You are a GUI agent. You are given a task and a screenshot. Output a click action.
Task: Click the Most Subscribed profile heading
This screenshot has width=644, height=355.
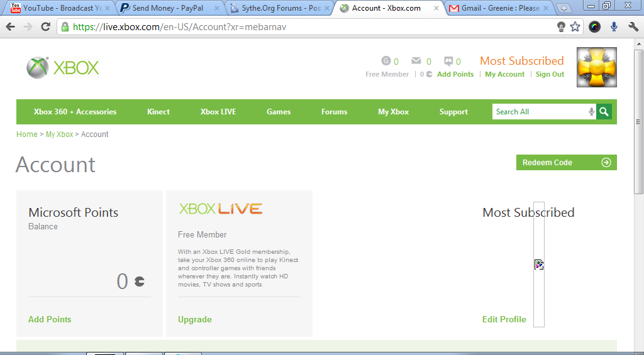(x=528, y=212)
